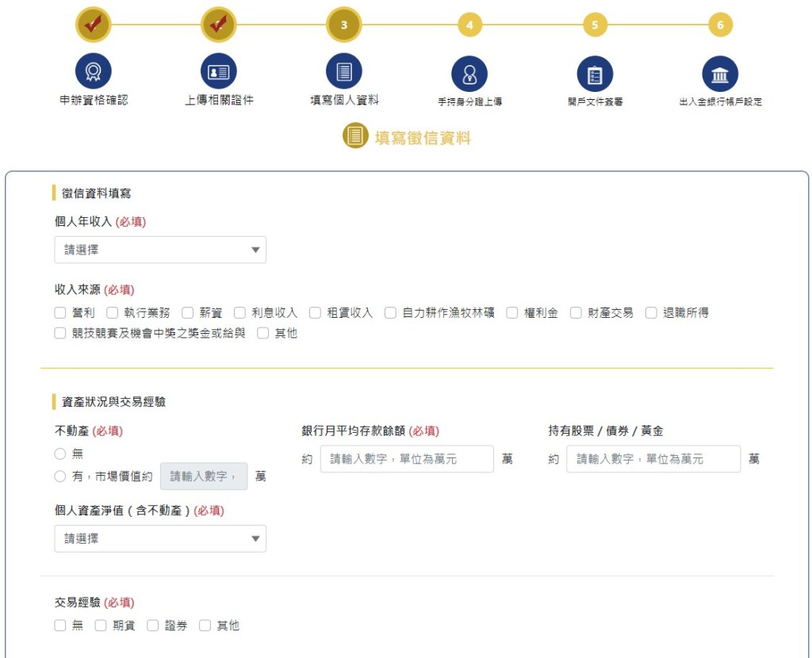Click the 手持身分證上傳 person icon
This screenshot has width=812, height=658.
(469, 75)
